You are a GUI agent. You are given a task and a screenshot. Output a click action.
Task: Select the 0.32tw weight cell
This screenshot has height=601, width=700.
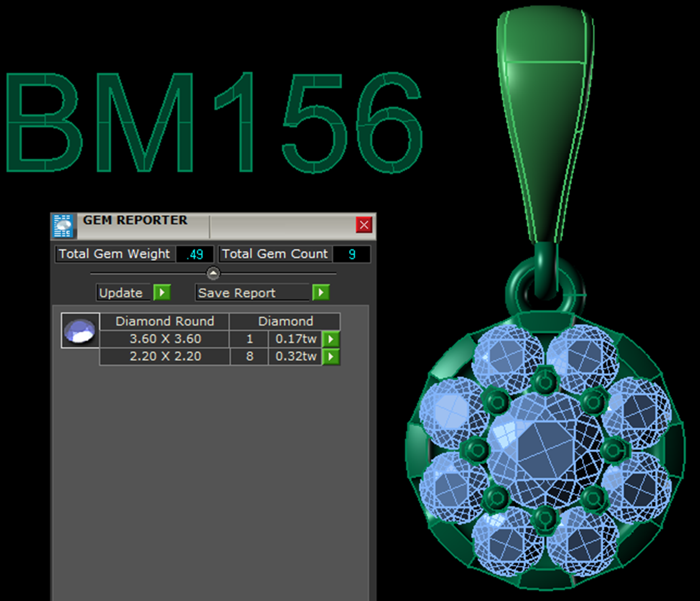click(x=295, y=357)
